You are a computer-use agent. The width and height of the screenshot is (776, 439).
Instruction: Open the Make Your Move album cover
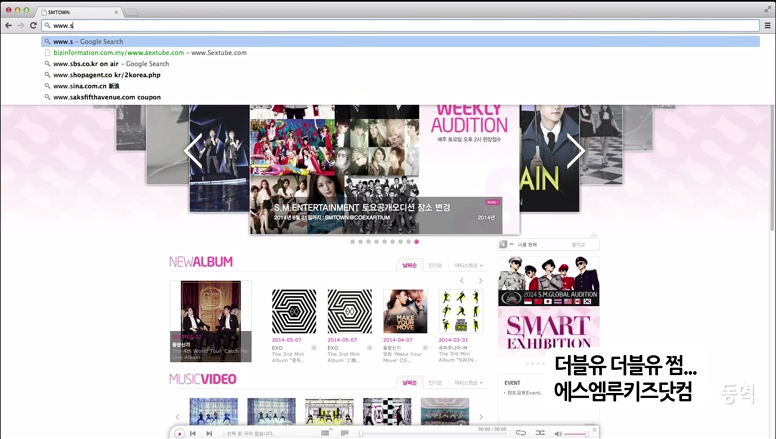405,311
